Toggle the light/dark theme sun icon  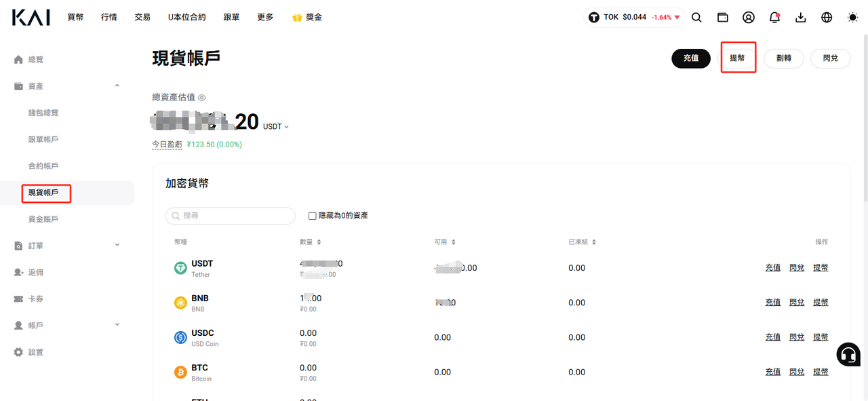coord(852,18)
